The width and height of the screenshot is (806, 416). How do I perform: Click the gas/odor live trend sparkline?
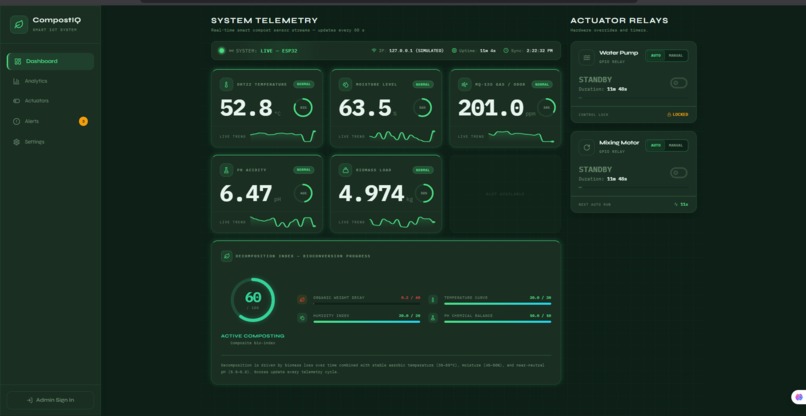(521, 136)
